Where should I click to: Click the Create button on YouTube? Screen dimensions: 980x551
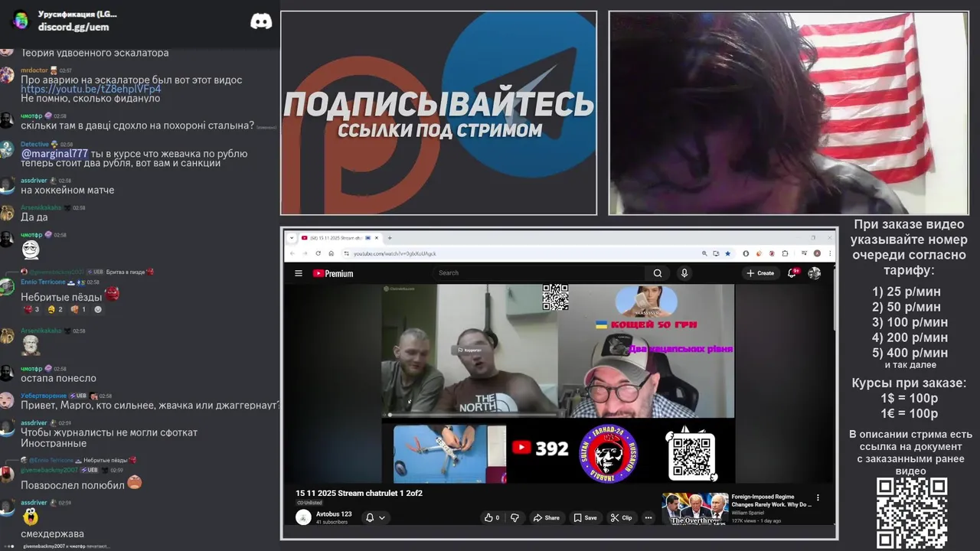pyautogui.click(x=760, y=273)
